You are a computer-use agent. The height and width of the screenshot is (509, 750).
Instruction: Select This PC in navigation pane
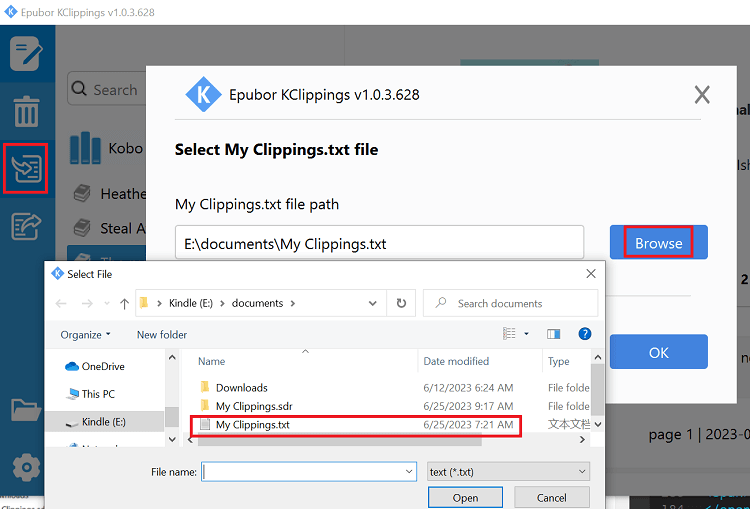pos(91,394)
